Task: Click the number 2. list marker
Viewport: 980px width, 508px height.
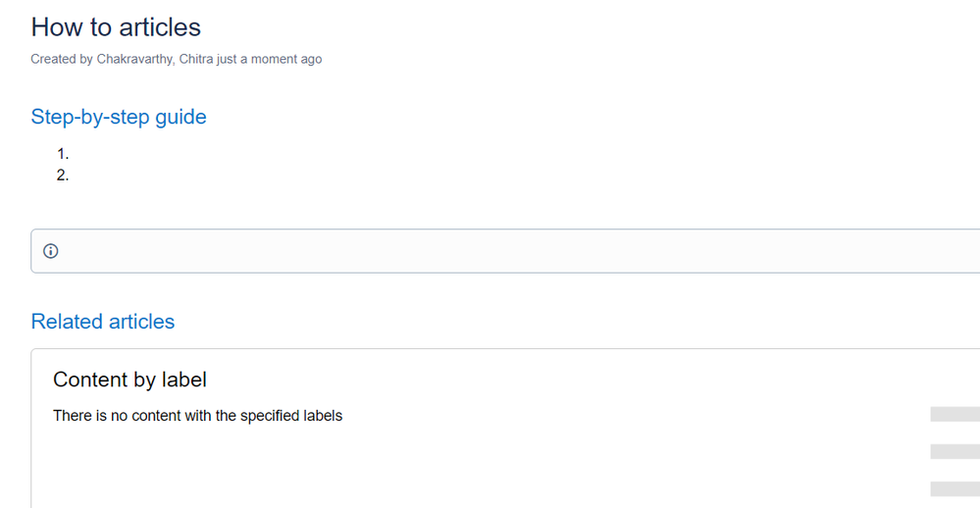Action: point(63,175)
